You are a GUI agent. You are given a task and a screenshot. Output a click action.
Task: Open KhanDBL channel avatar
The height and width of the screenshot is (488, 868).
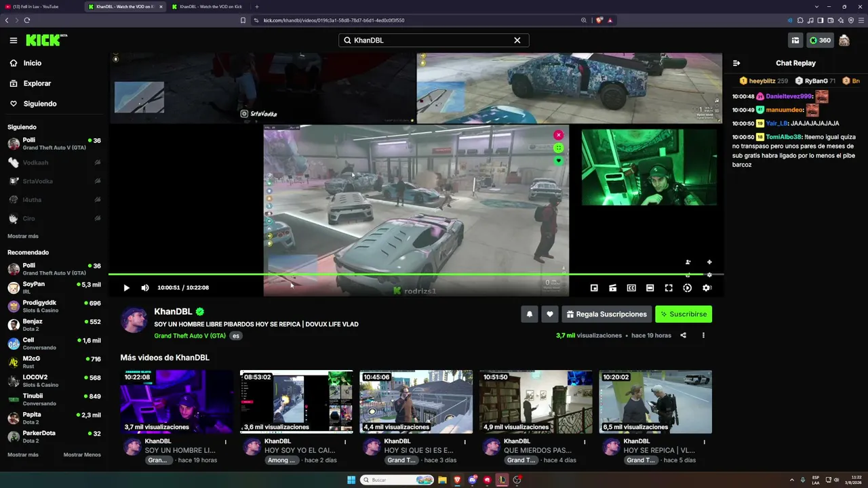click(x=134, y=320)
